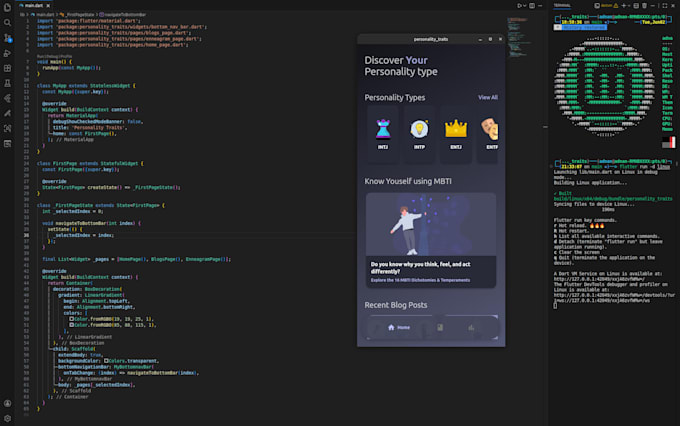Viewport: 680px width, 426px height.
Task: Click the 'Know Youself using MBTI' heading
Action: point(408,181)
